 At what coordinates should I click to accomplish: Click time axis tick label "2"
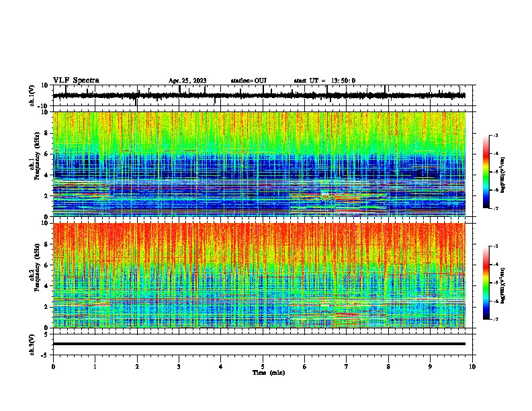137,367
